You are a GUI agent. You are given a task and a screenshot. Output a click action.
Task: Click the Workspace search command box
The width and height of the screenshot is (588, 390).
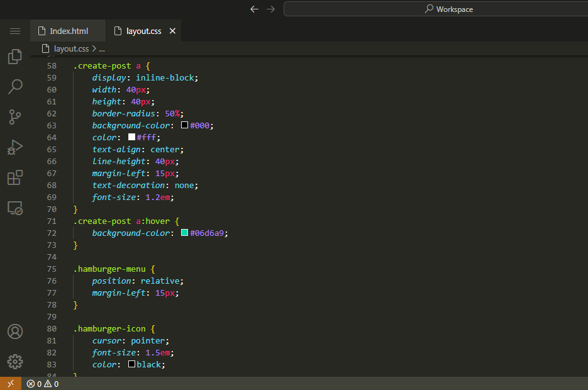[435, 9]
